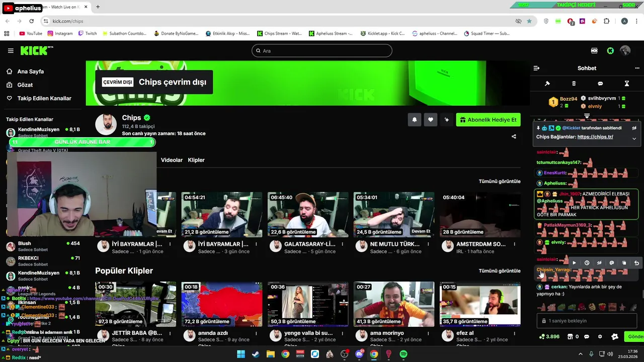
Task: Switch to Videolar tab
Action: 172,160
